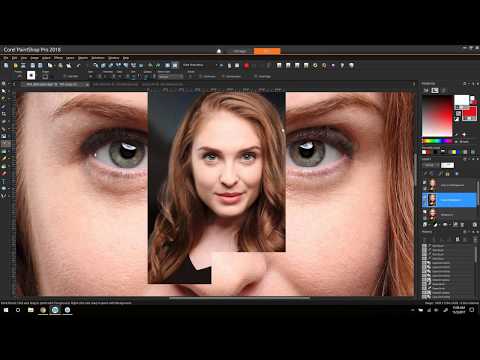
Task: Select the Pan tool atop Tools toolbar
Action: tap(4, 84)
